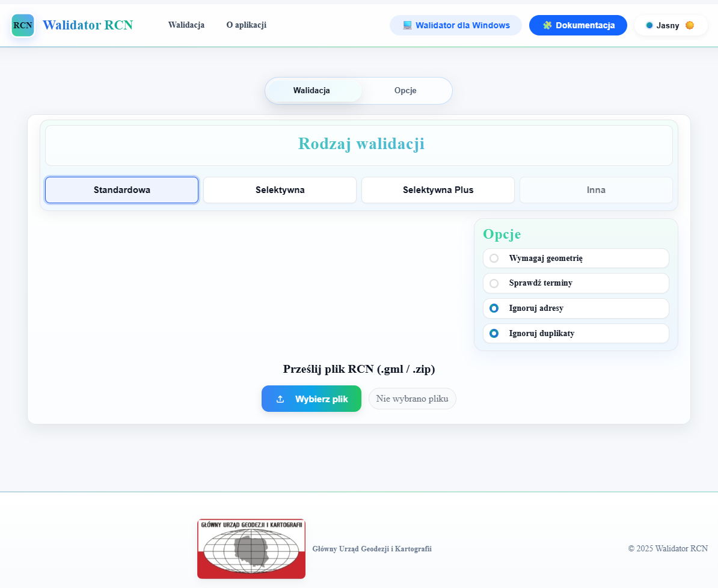Screen dimensions: 718x588
Task: Select the Inna validation type
Action: tap(596, 190)
